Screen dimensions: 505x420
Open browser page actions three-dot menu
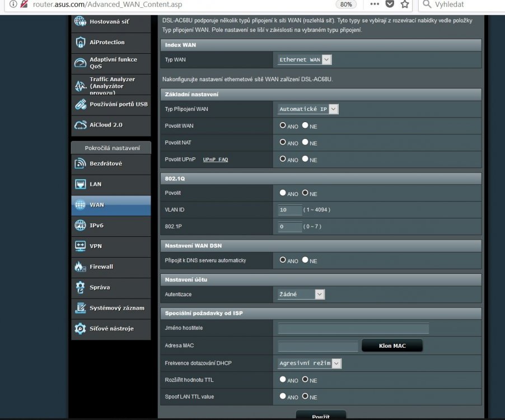coord(375,4)
